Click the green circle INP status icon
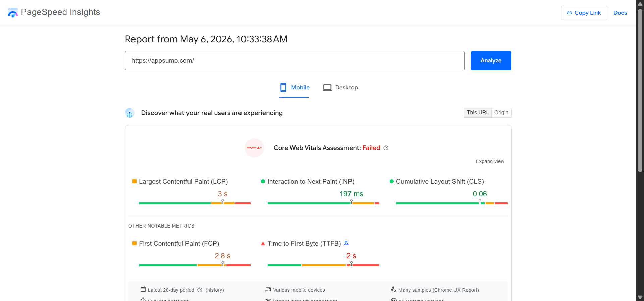 click(263, 181)
